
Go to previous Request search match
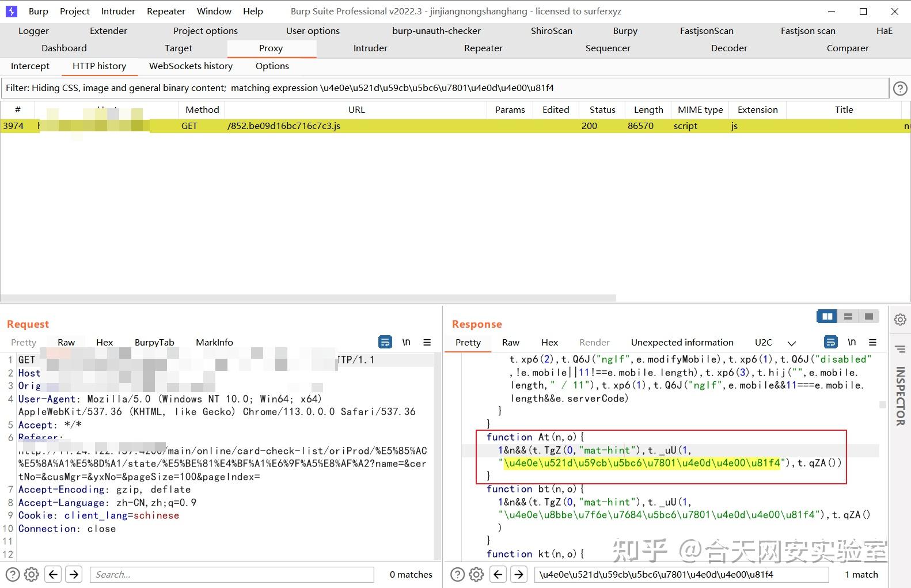click(x=53, y=574)
